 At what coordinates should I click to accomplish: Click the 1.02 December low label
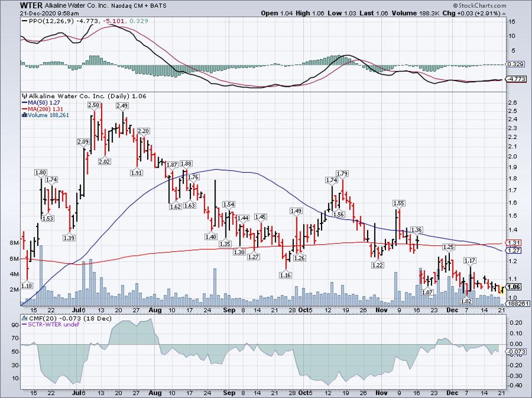(x=467, y=301)
